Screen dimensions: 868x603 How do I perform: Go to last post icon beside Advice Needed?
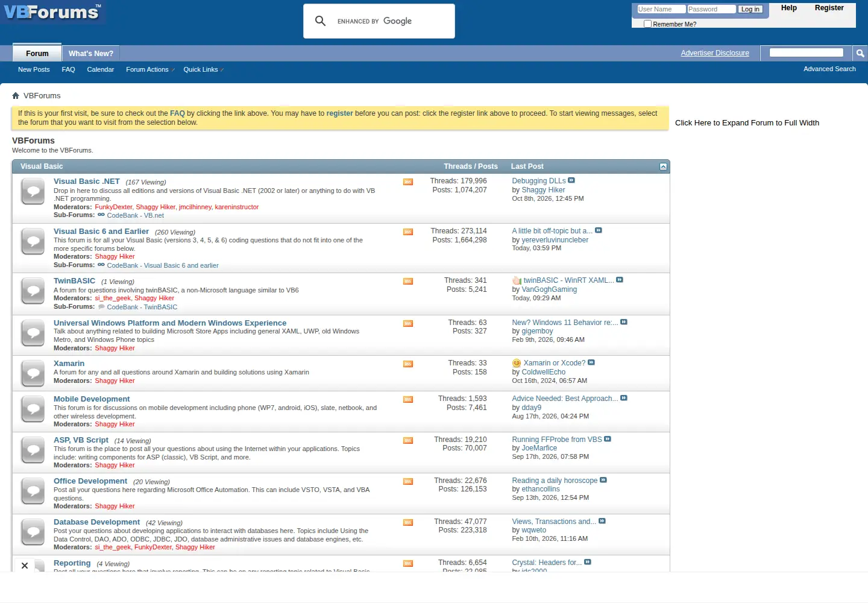[624, 398]
